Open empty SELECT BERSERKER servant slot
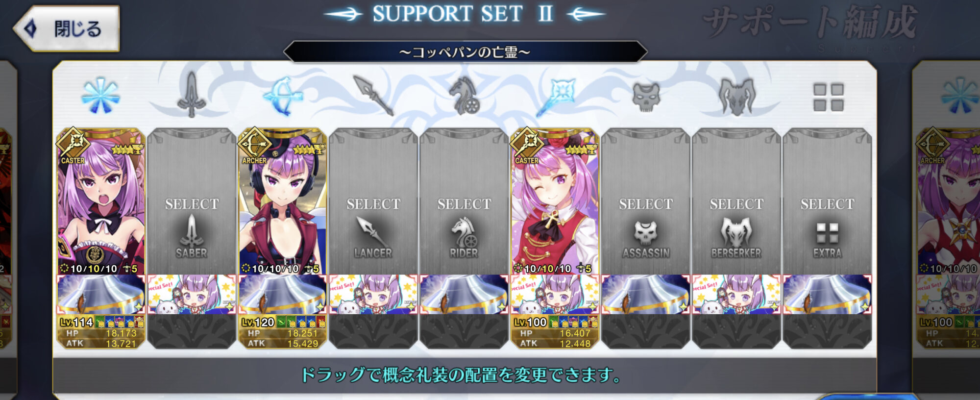Screen dimensions: 980x400 coord(736,202)
